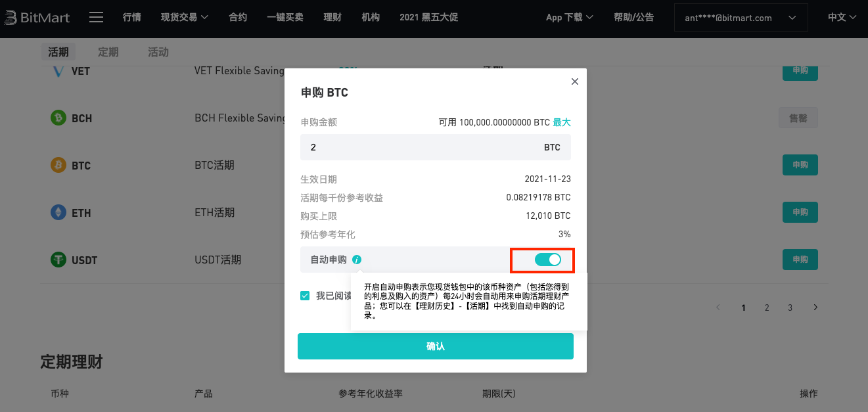Click the USDT活期 product name

(x=218, y=260)
